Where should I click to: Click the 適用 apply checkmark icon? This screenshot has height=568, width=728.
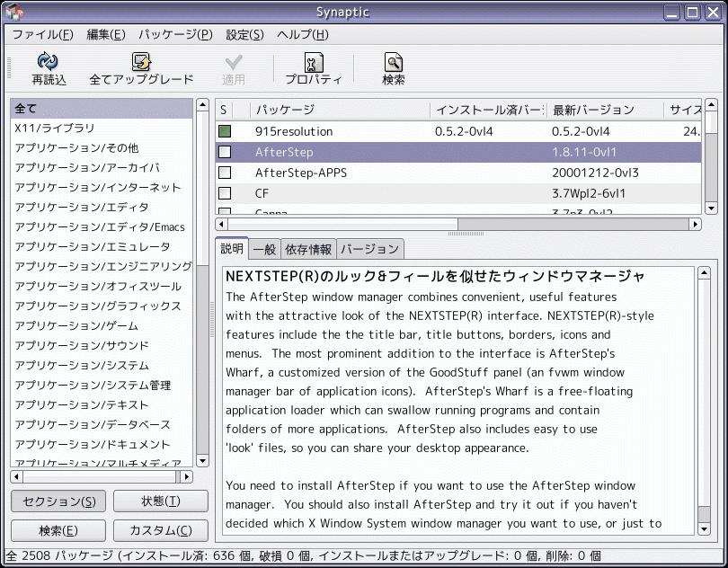tap(233, 62)
